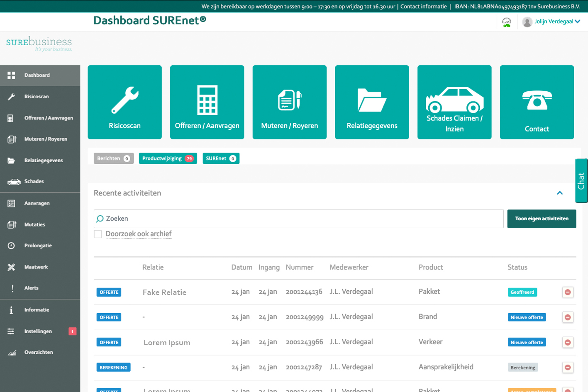Open the Schades Claimen car tile
588x392 pixels.
pyautogui.click(x=454, y=102)
